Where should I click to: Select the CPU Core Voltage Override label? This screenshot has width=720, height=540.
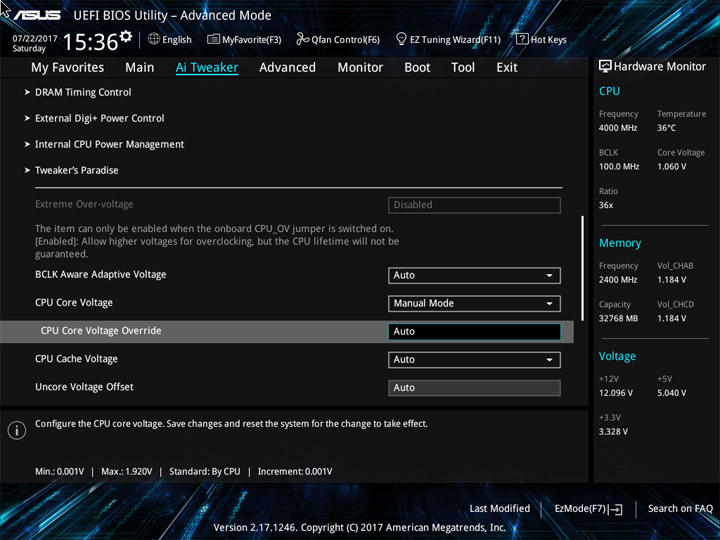(101, 331)
